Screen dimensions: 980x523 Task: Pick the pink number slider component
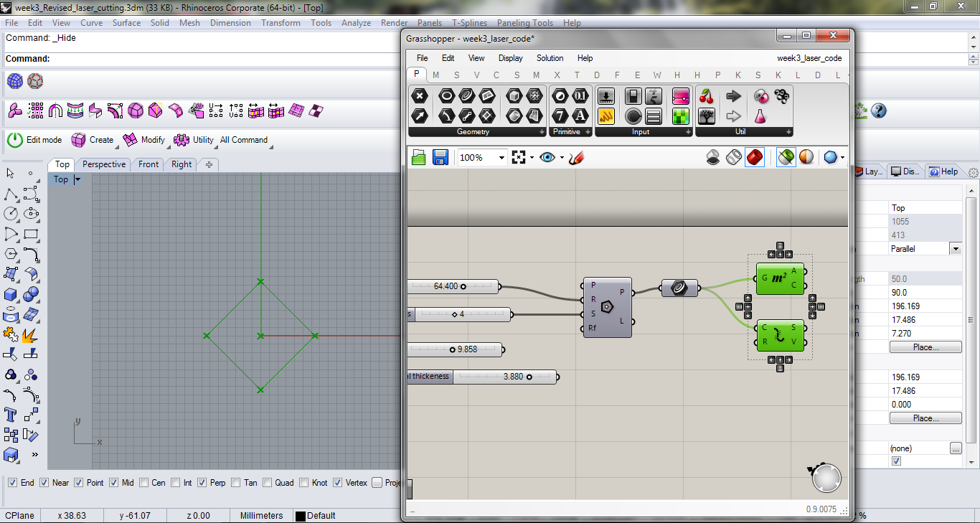(681, 96)
